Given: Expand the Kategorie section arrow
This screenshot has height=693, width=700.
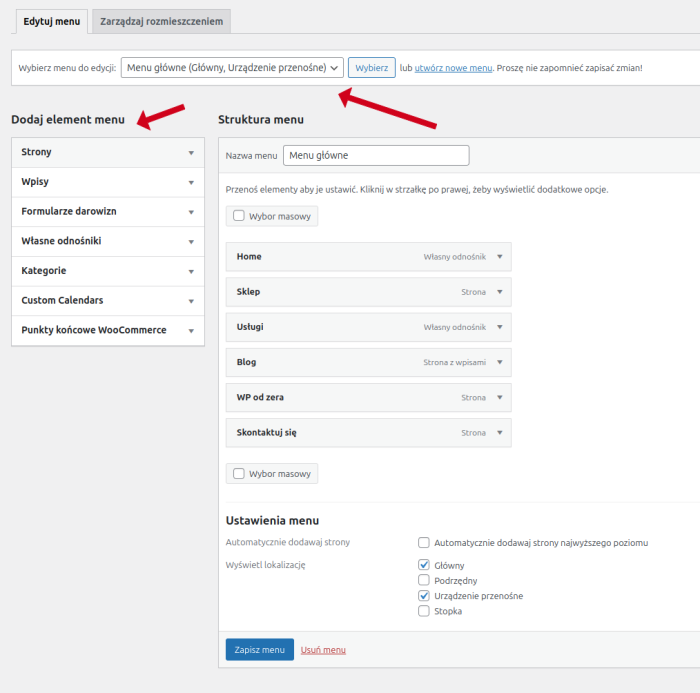Looking at the screenshot, I should (190, 271).
